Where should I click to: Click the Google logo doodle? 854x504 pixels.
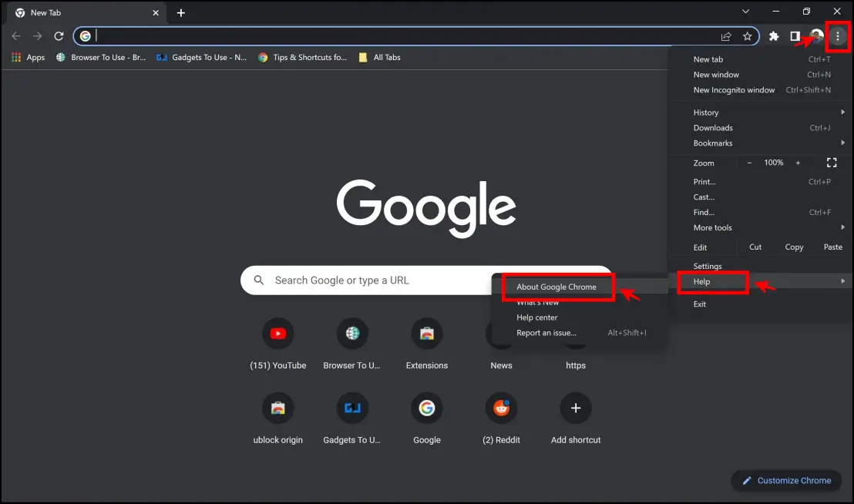[x=426, y=208]
